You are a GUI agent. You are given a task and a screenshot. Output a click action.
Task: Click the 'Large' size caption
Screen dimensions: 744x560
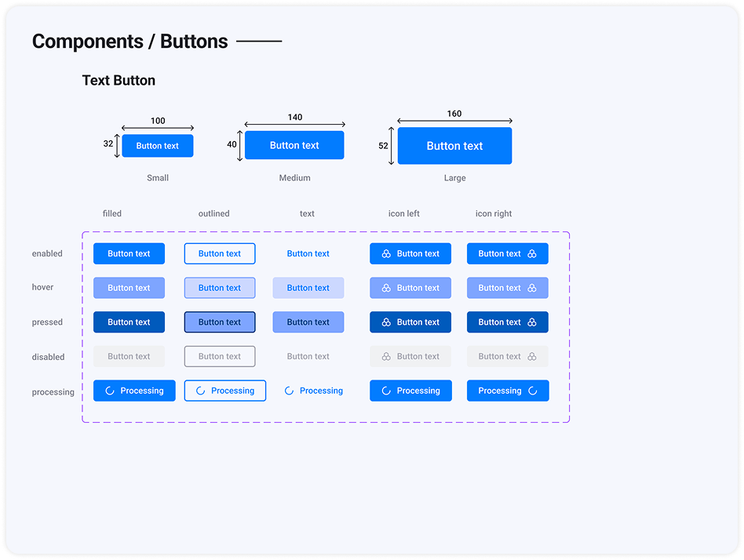(454, 178)
